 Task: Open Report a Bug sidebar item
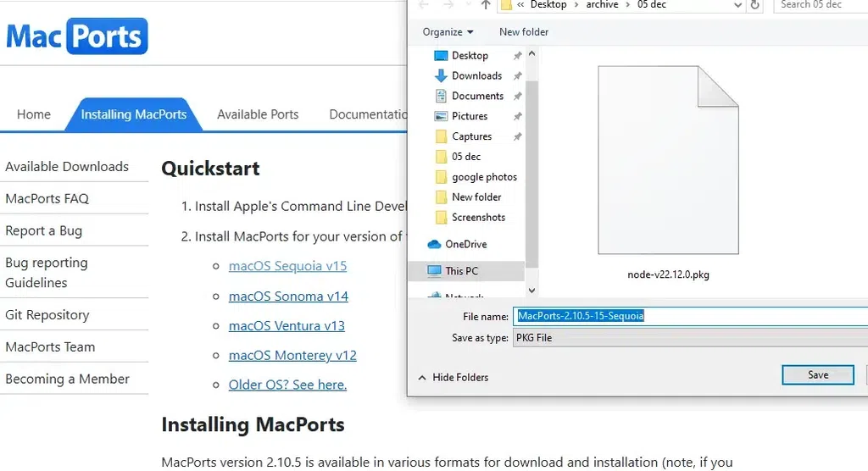[x=44, y=230]
